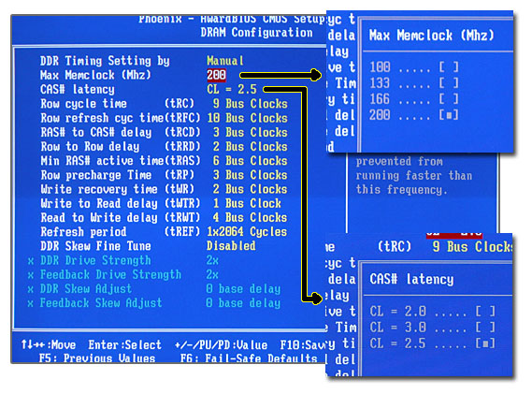The image size is (532, 394).
Task: Select the 200 MHz memclock option
Action: coord(414,115)
